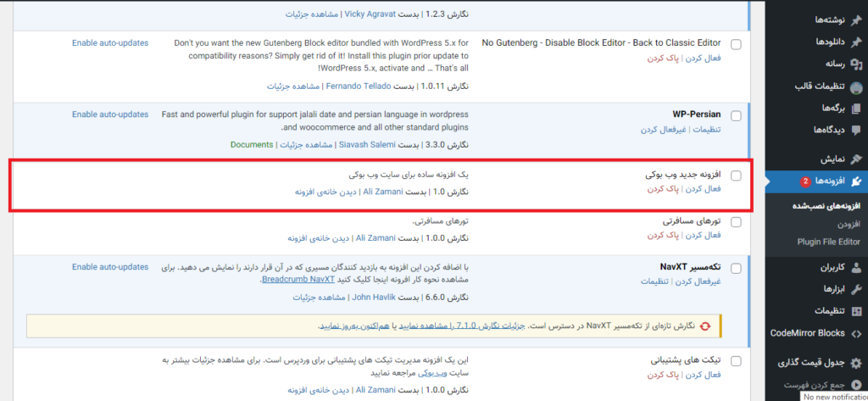Click the pin icon beside نوشته‌ها
Screen dimensions: 868x401
[856, 20]
